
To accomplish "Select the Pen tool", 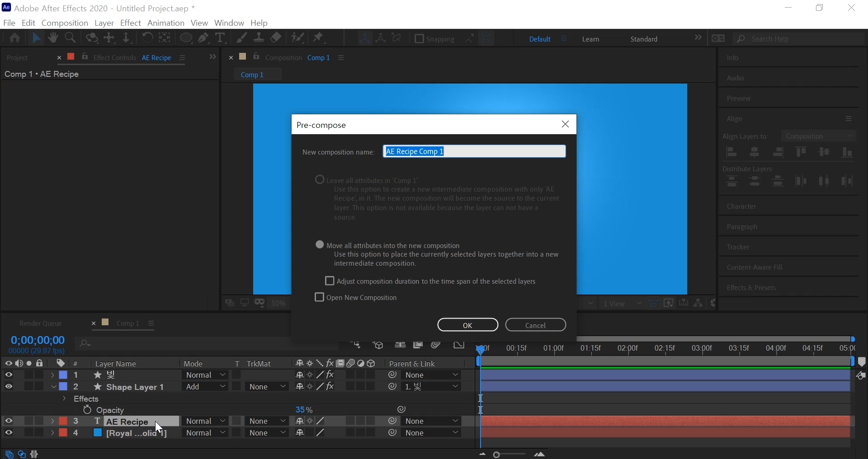I will click(203, 38).
